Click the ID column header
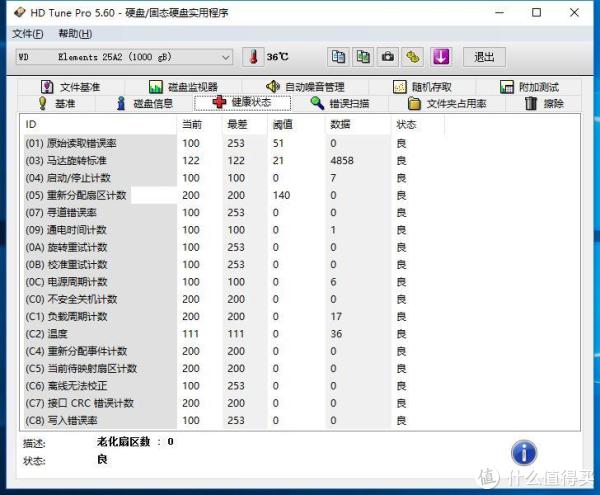The width and height of the screenshot is (600, 495). click(99, 124)
